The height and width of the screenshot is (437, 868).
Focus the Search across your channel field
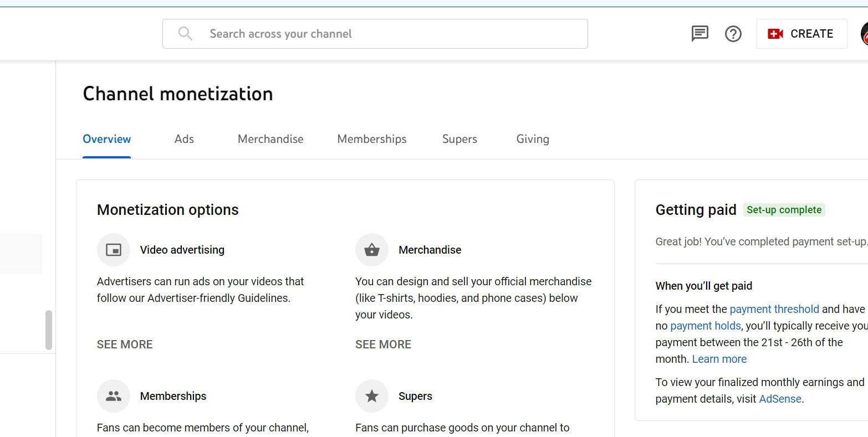pos(388,34)
